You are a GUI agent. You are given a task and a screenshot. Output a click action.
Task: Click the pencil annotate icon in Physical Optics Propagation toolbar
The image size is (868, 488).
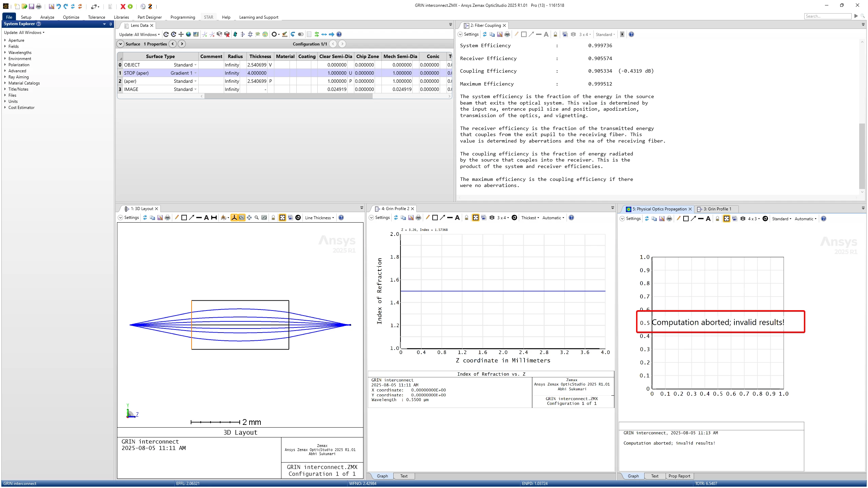[678, 219]
